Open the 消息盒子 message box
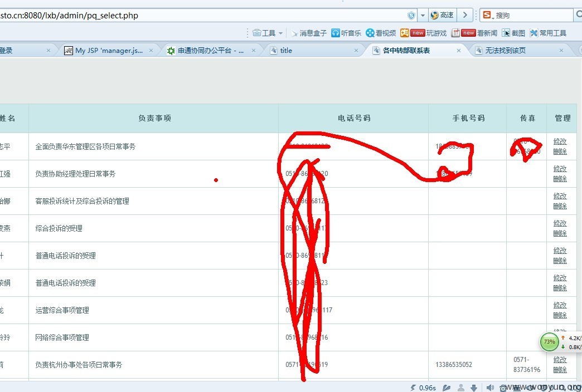Viewport: 582px width, 392px height. (309, 33)
